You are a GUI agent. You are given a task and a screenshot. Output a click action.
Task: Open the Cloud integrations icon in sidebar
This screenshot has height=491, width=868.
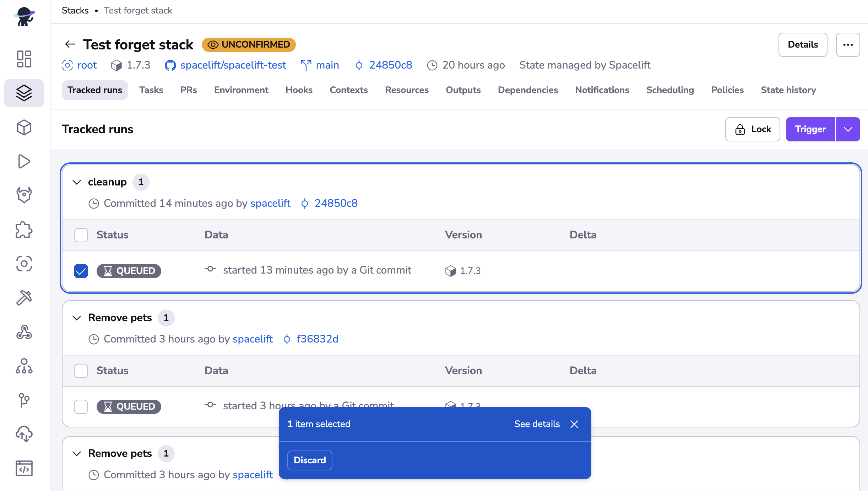(x=24, y=434)
